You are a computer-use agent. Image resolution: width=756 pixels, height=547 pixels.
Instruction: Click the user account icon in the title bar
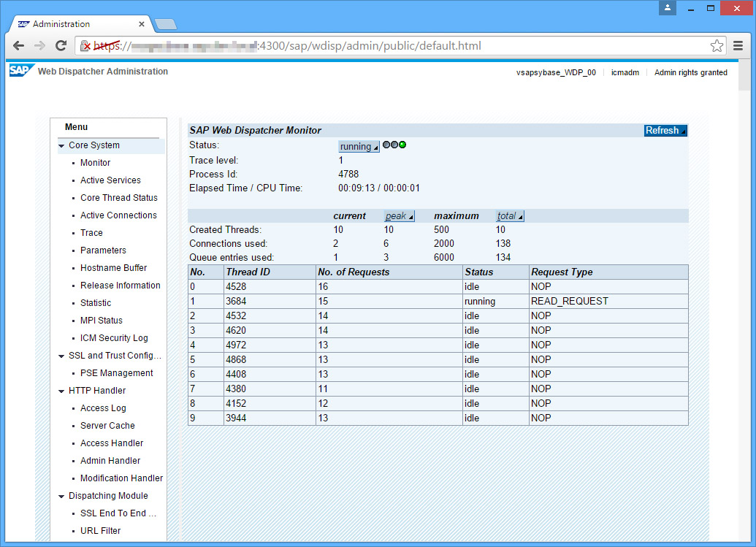tap(667, 9)
